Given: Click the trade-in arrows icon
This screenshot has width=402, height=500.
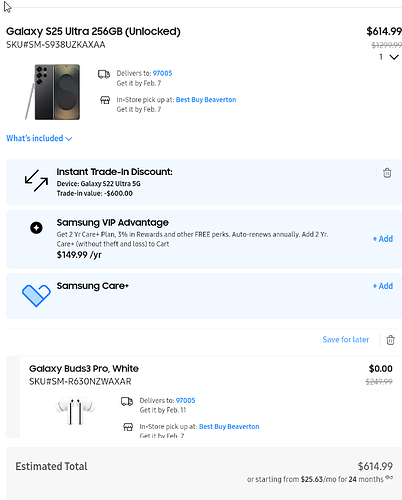Looking at the screenshot, I should coord(36,180).
